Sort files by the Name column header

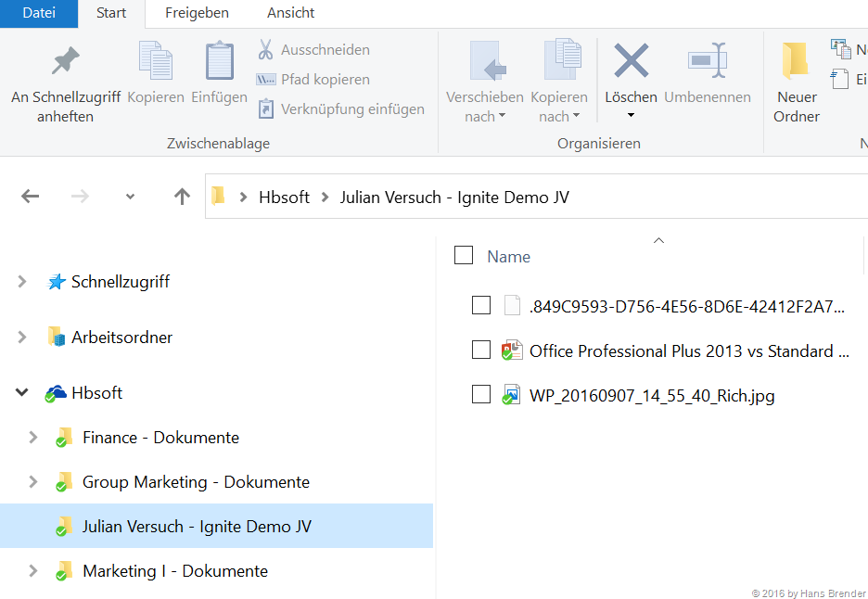(x=509, y=257)
